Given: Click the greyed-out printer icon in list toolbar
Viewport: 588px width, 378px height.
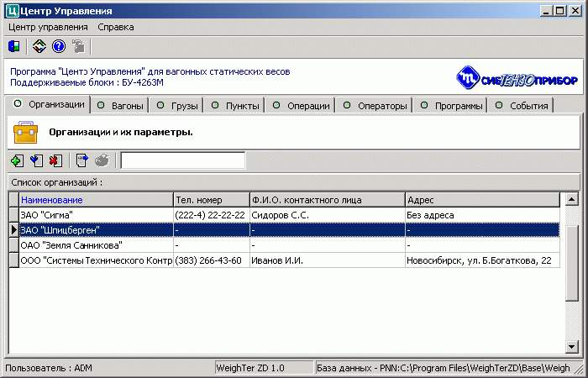Looking at the screenshot, I should 102,161.
